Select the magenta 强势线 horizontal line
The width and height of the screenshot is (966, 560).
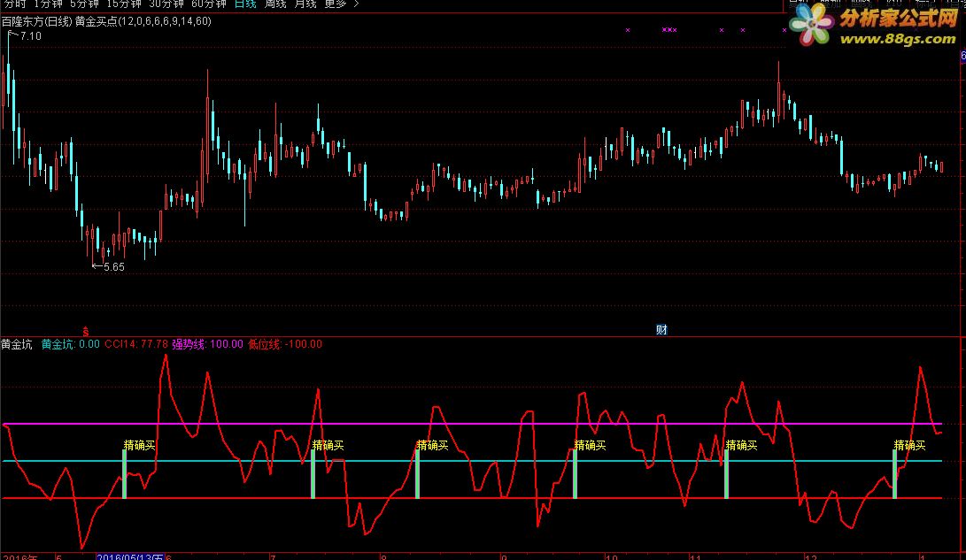pyautogui.click(x=473, y=424)
